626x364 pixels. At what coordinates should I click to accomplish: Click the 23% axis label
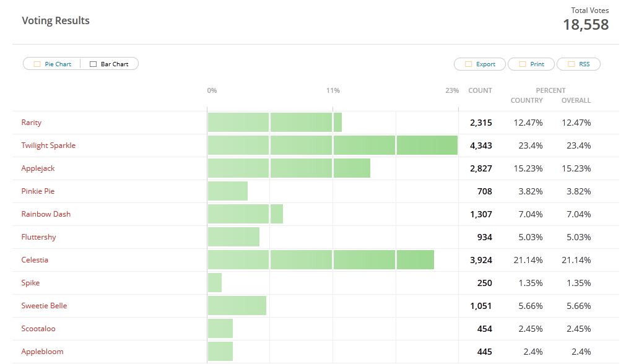pyautogui.click(x=452, y=90)
